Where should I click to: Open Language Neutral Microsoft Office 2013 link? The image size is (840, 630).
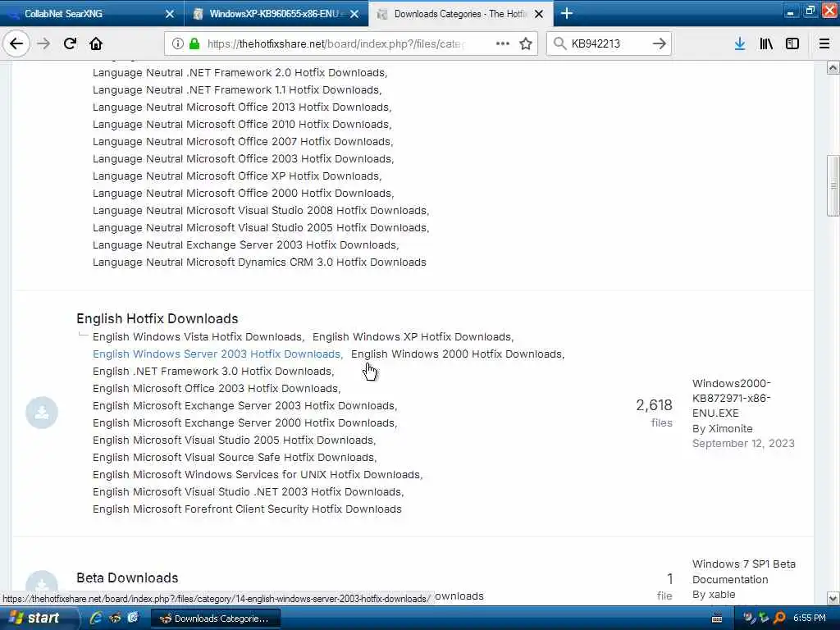(x=241, y=107)
